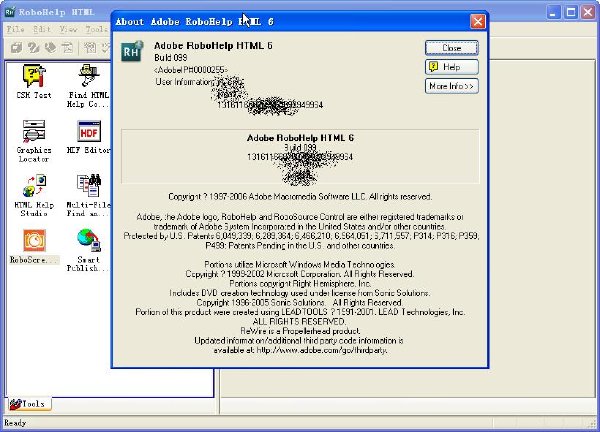Click 'Portions utilize Microsoft Windows Media Technologies' text

pos(300,264)
